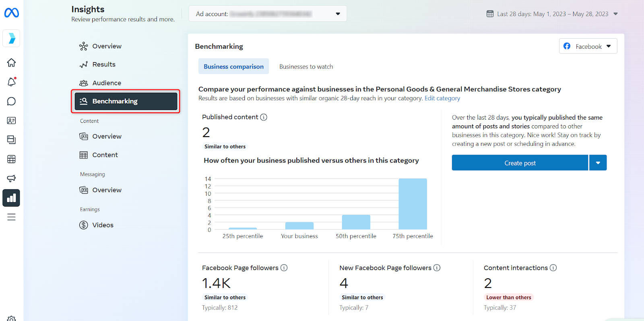
Task: Click the Create post button
Action: [520, 163]
